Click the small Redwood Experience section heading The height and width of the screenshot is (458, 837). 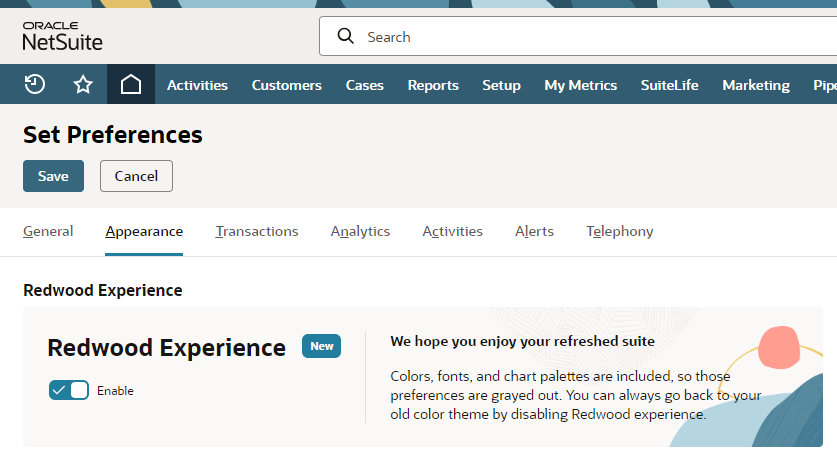pyautogui.click(x=102, y=290)
